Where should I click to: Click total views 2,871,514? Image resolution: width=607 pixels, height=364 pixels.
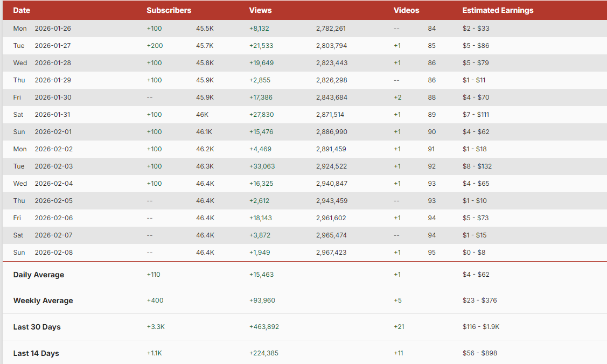point(330,115)
